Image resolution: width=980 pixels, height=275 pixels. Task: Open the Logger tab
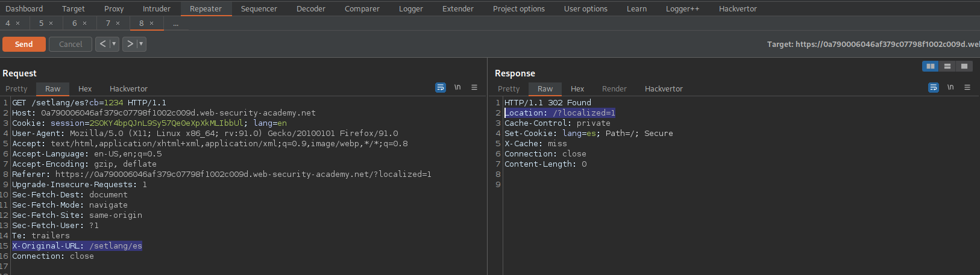click(411, 8)
